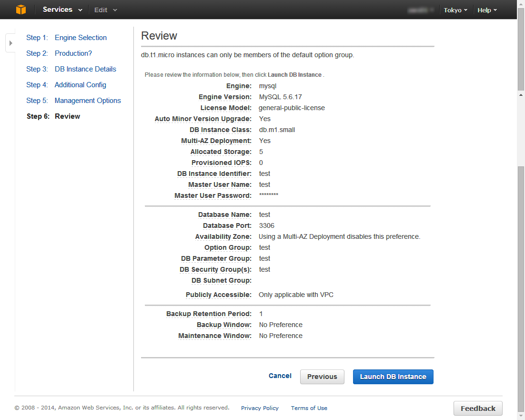Open the Tokyo region dropdown
This screenshot has height=420, width=525.
[455, 10]
